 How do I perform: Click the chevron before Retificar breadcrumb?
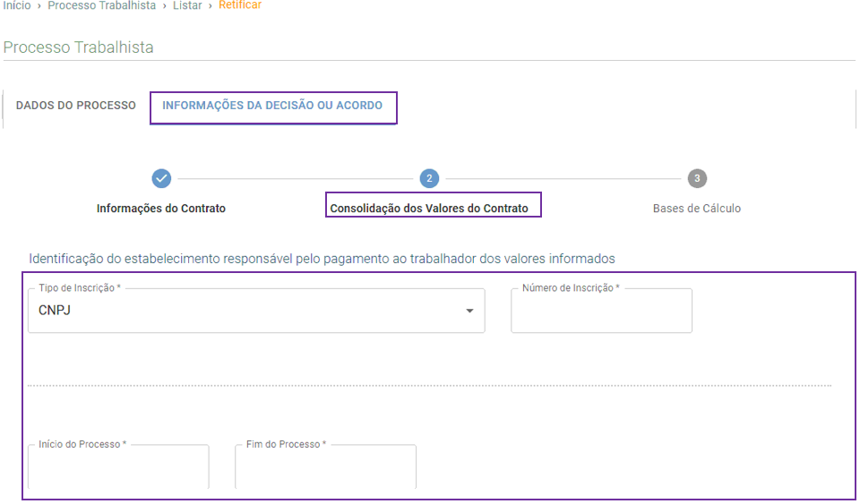tap(210, 6)
